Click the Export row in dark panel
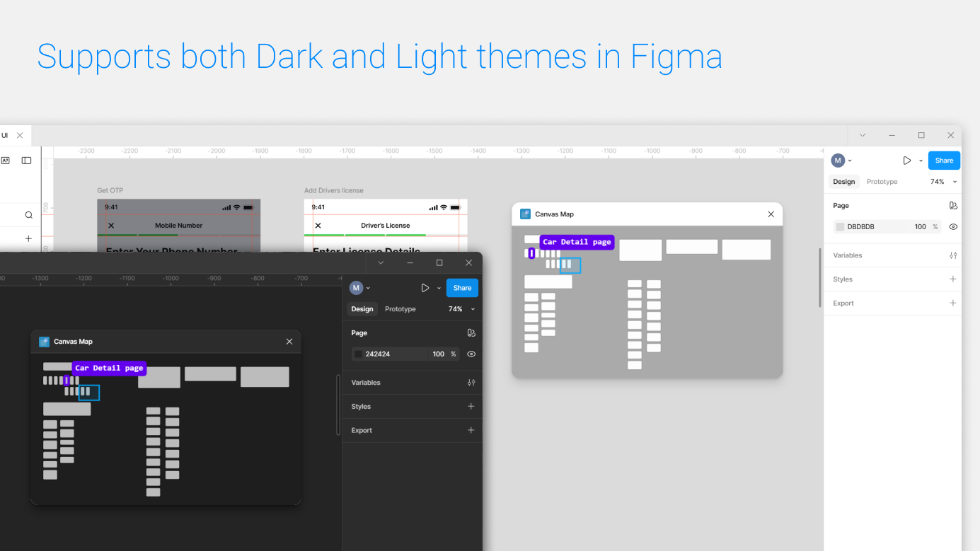This screenshot has height=551, width=980. click(412, 430)
